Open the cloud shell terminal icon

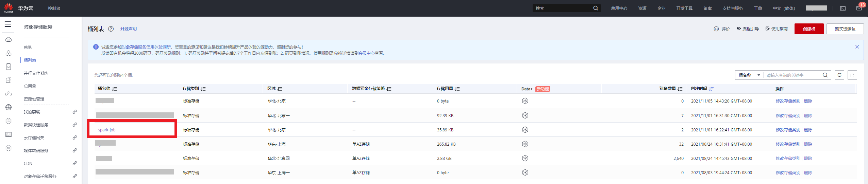click(x=843, y=8)
